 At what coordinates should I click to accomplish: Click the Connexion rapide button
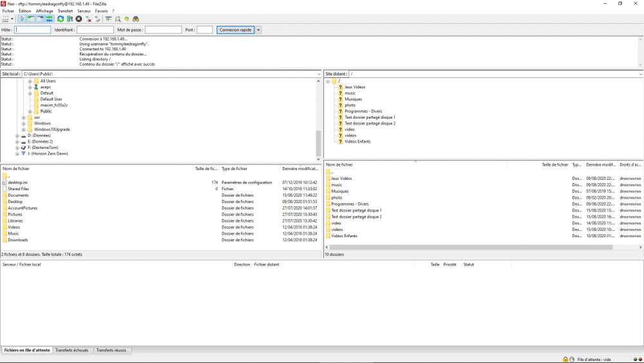pyautogui.click(x=235, y=30)
